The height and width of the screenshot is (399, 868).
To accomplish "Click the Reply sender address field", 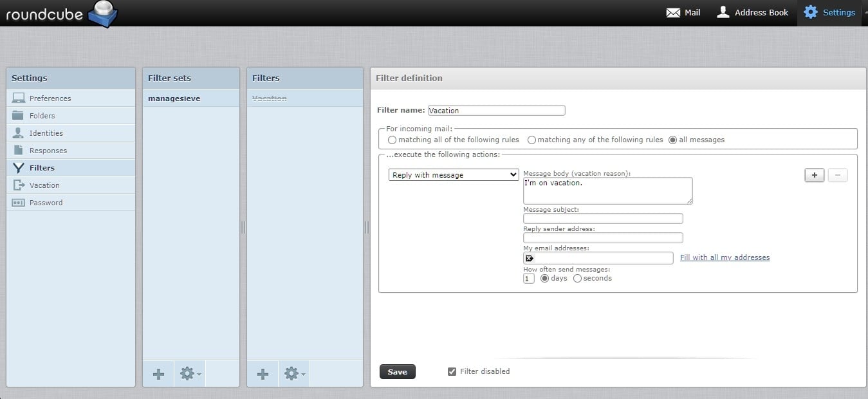I will click(603, 238).
